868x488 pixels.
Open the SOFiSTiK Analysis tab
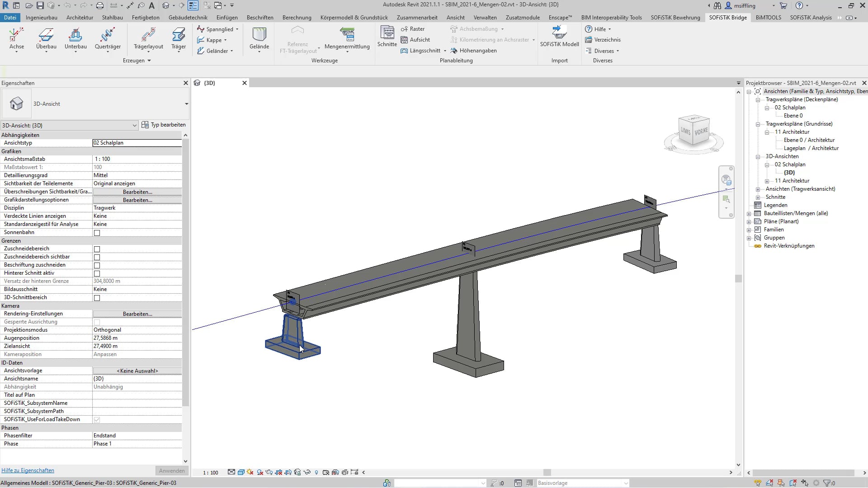(811, 18)
